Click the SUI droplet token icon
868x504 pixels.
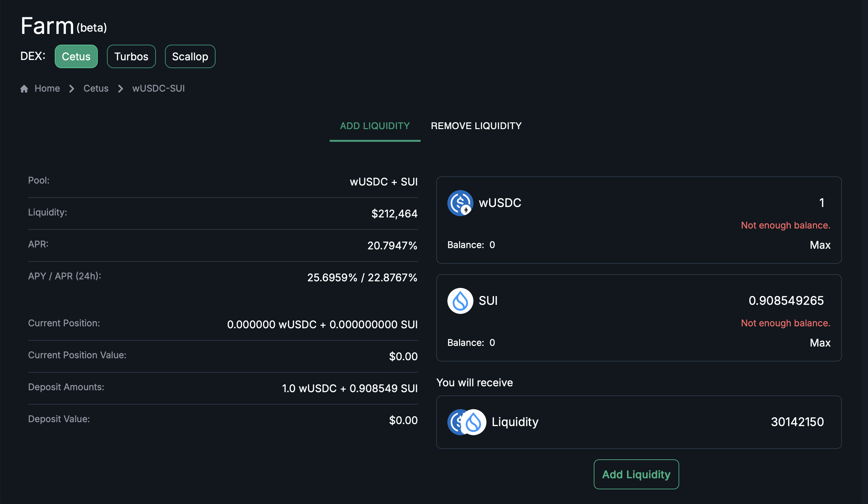(x=460, y=301)
